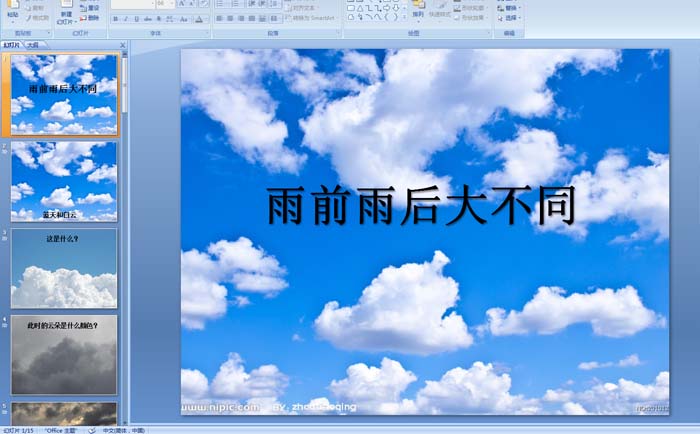Reset the slide layout (重设)
This screenshot has height=434, width=700.
point(90,8)
